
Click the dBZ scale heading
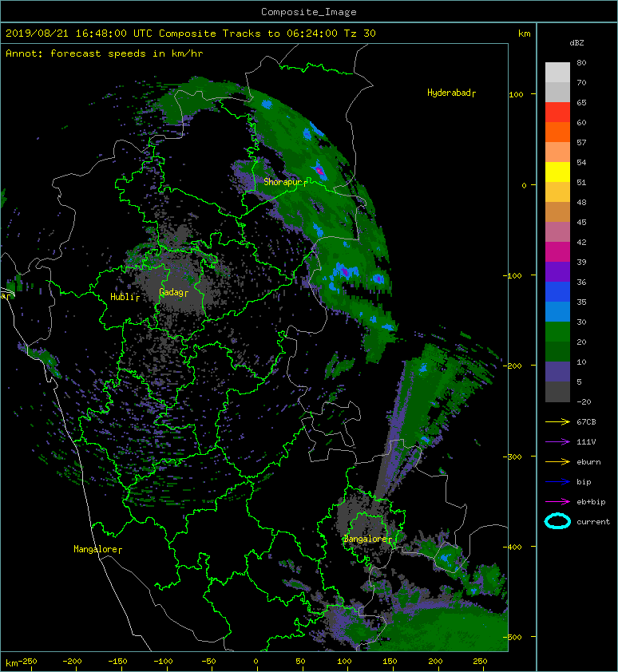point(576,43)
